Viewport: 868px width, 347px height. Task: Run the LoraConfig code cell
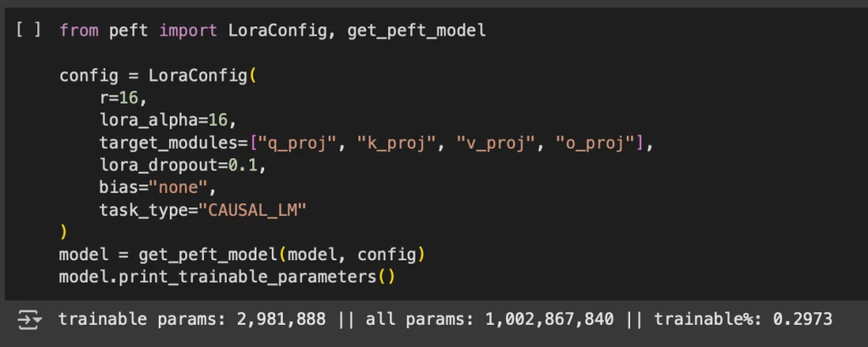[27, 31]
